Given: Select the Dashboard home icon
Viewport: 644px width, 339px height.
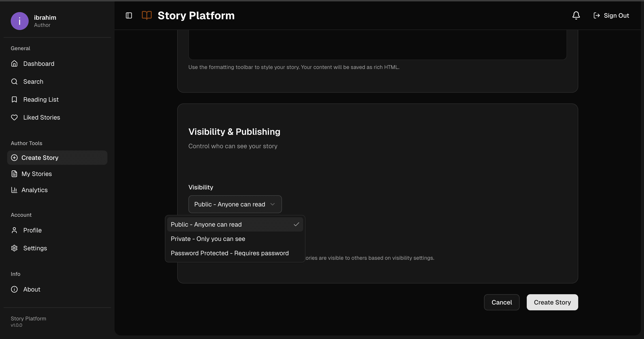Looking at the screenshot, I should pos(14,64).
